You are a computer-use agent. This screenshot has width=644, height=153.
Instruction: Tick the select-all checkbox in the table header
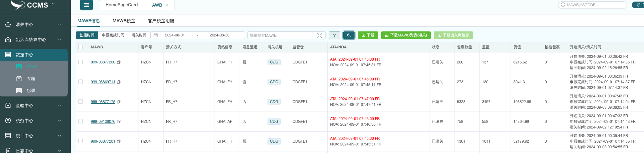click(80, 47)
